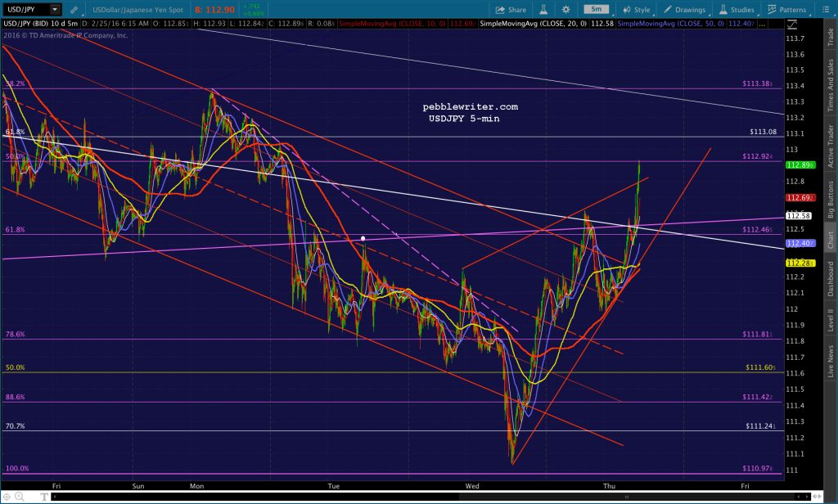The image size is (838, 504).
Task: Click the blue 112.40 price bubble
Action: 800,243
